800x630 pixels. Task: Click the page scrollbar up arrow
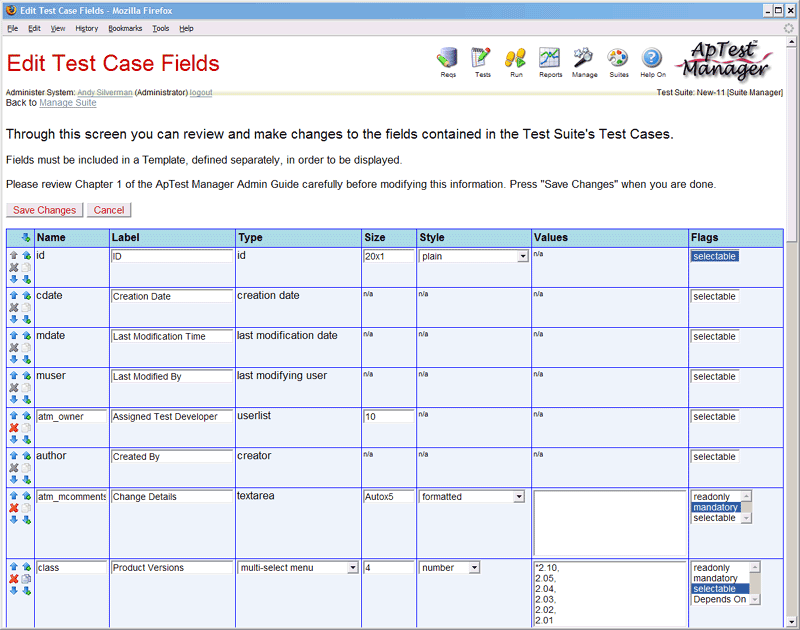coord(791,42)
